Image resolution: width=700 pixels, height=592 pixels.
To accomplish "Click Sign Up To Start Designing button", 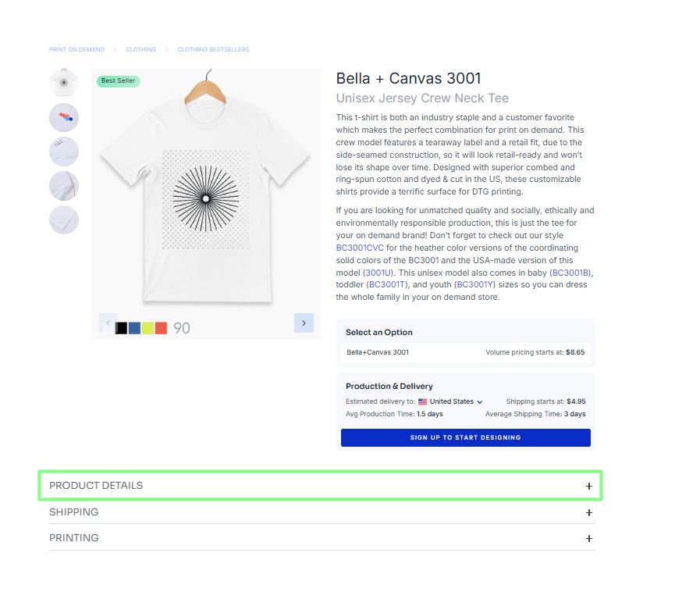I will click(x=465, y=437).
